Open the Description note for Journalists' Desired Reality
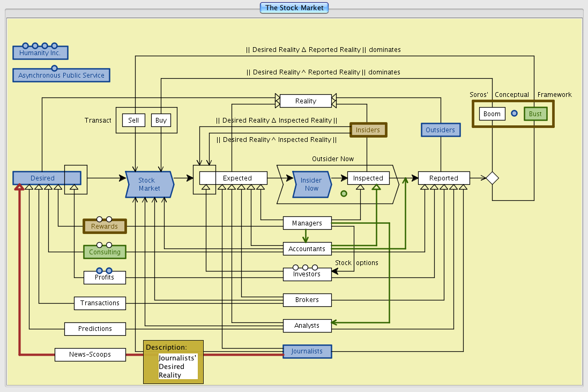This screenshot has width=588, height=392. click(173, 362)
